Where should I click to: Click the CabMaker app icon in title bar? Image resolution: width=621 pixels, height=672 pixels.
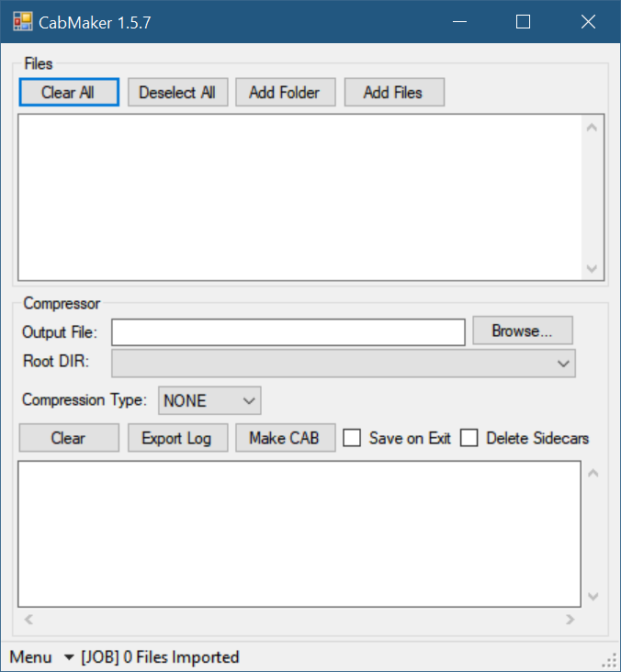coord(22,22)
